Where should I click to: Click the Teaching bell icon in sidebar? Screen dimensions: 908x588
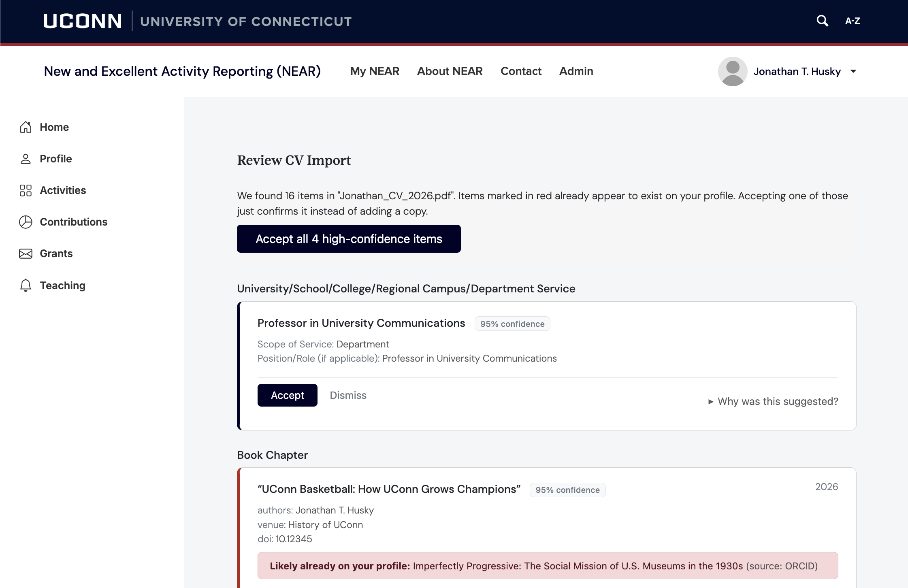tap(26, 285)
